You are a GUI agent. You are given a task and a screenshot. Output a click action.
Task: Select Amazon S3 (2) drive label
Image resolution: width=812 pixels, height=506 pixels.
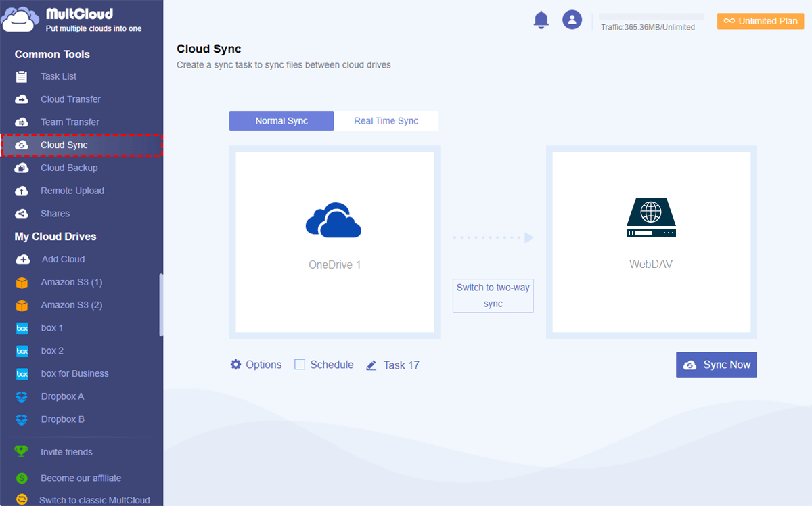tap(72, 305)
